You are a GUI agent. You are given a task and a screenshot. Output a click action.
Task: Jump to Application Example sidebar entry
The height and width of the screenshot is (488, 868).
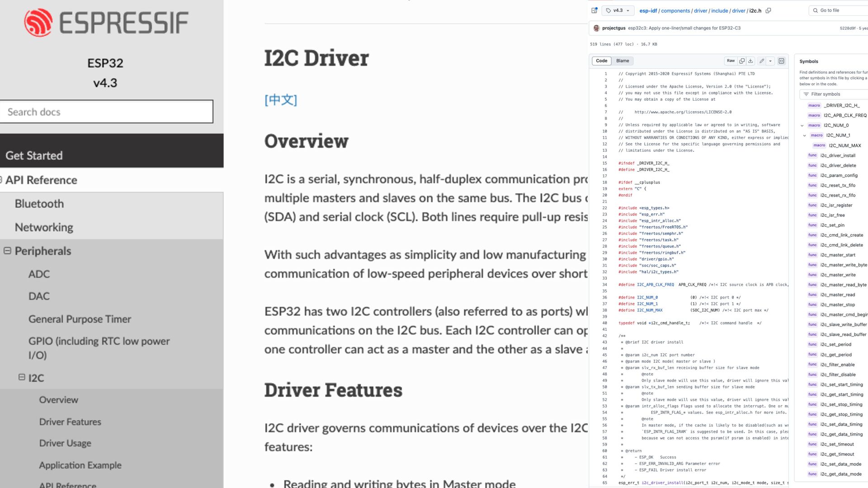point(80,465)
